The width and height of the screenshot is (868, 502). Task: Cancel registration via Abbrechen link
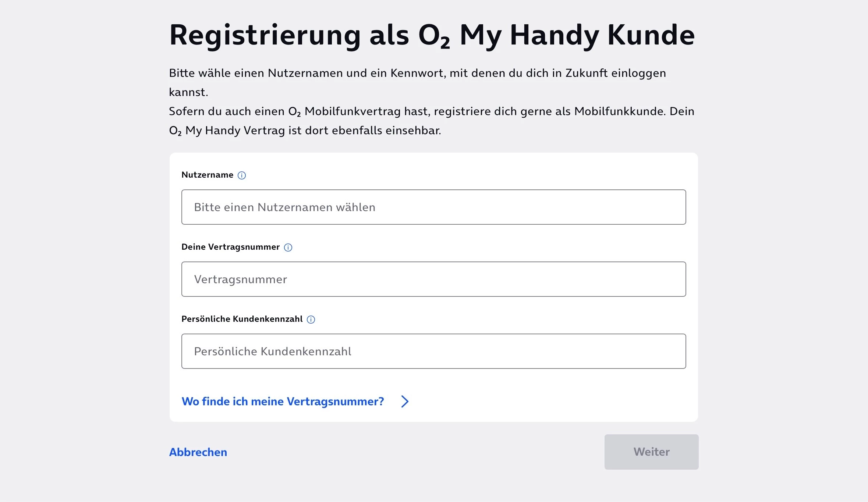tap(198, 452)
